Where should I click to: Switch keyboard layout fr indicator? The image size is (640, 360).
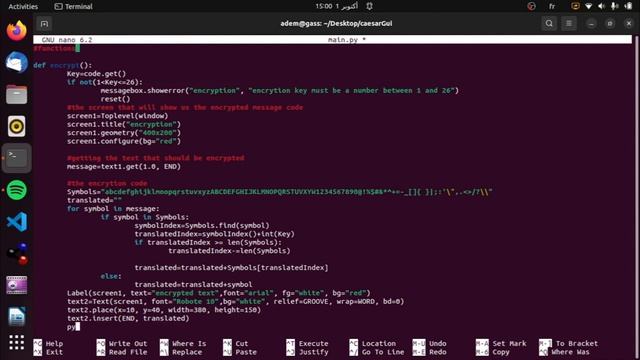552,6
